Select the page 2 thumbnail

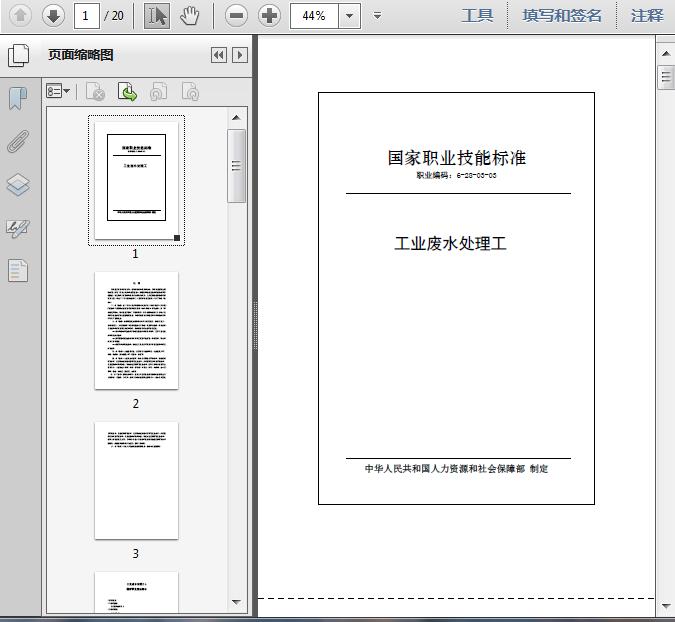coord(136,331)
